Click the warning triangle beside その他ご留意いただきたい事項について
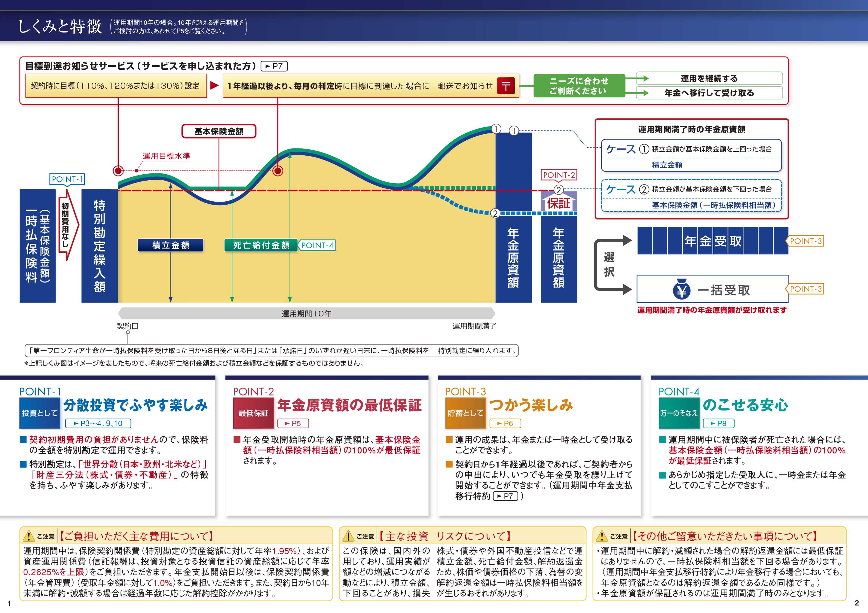Viewport: 868px width, 613px height. pos(602,536)
